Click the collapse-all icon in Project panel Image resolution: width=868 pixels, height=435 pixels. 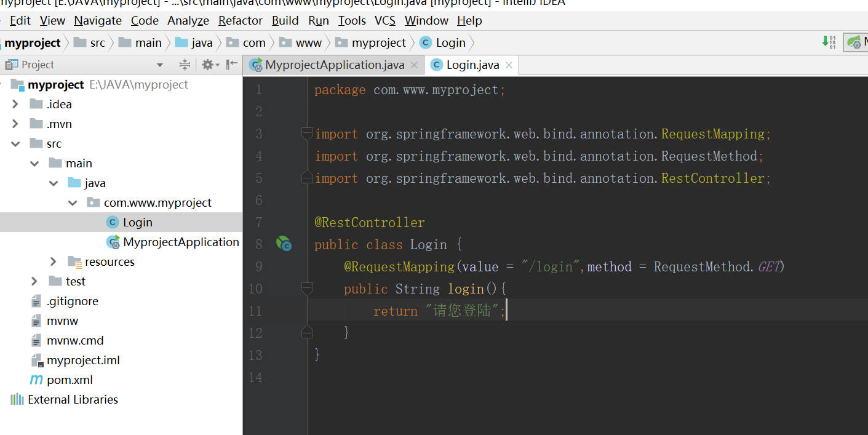click(185, 65)
